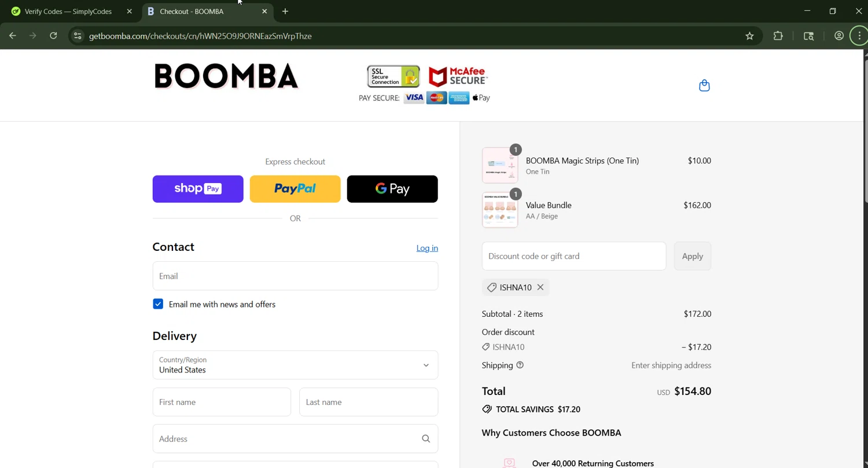Screen dimensions: 868x468
Task: Go forward in browser history
Action: click(33, 36)
